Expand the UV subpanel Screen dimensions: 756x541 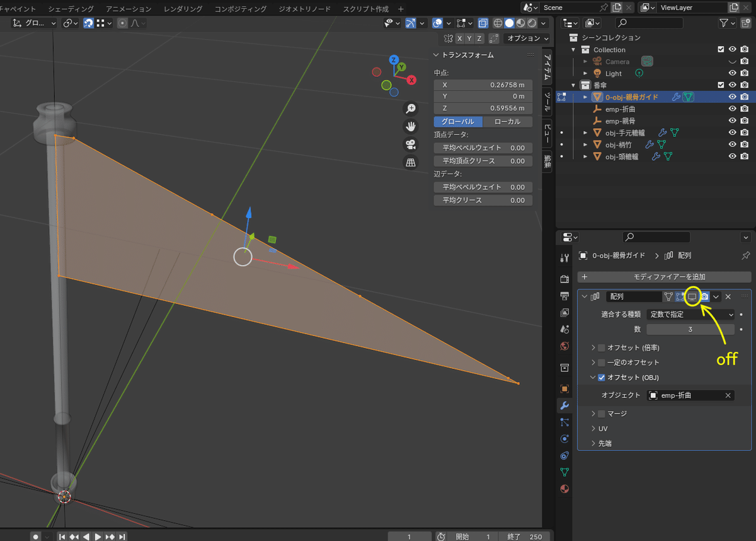click(593, 429)
